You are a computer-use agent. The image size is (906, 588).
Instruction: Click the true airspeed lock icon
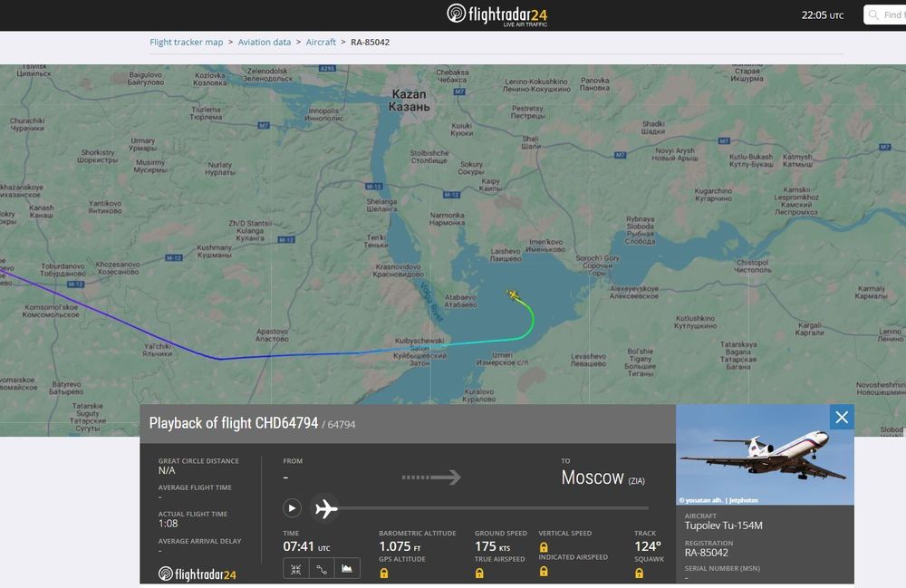point(479,573)
